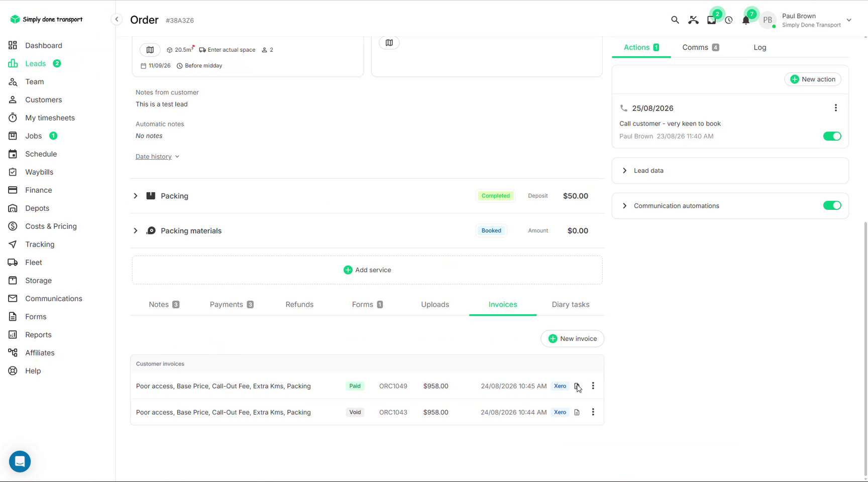
Task: Open the Forms tab with badge
Action: tap(367, 304)
